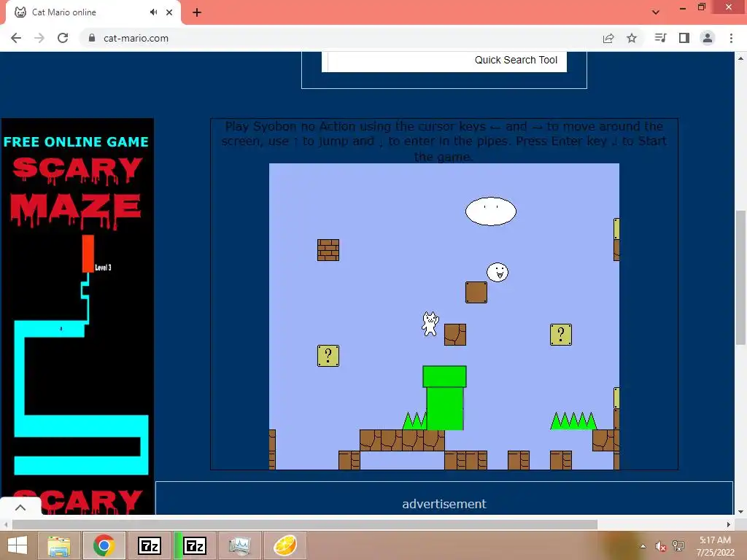Bookmark this page with the star icon

pyautogui.click(x=632, y=38)
